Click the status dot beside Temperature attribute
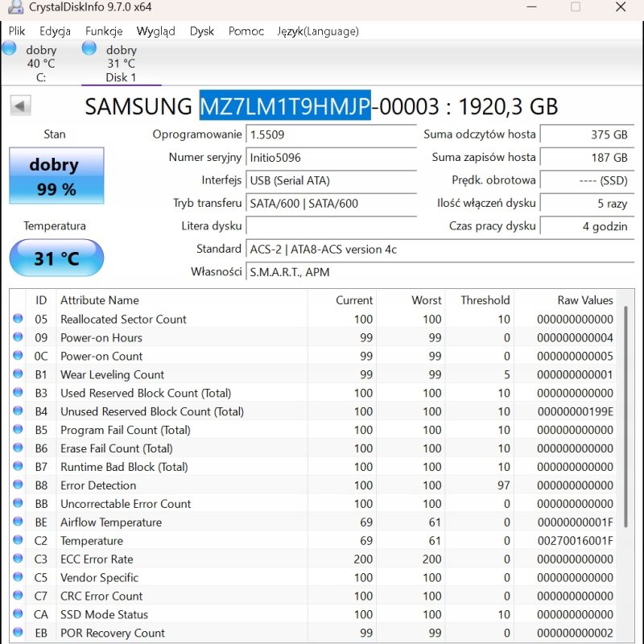Viewport: 644px width, 644px height. (x=18, y=540)
